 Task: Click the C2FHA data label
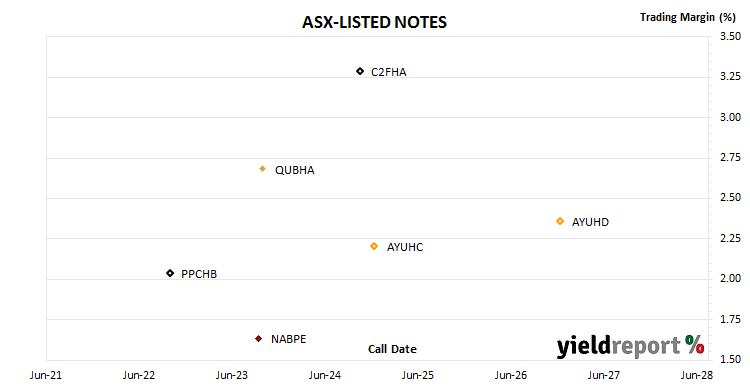(x=388, y=72)
